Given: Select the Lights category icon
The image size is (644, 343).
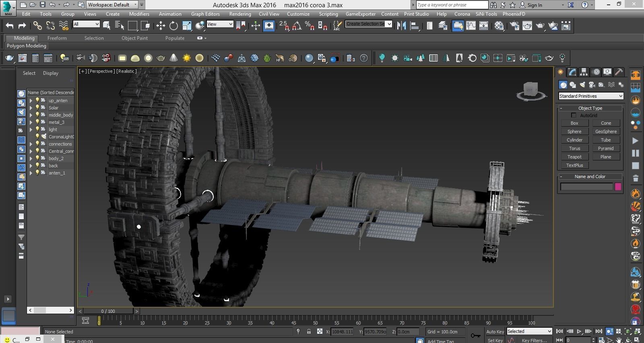Looking at the screenshot, I should pos(582,85).
